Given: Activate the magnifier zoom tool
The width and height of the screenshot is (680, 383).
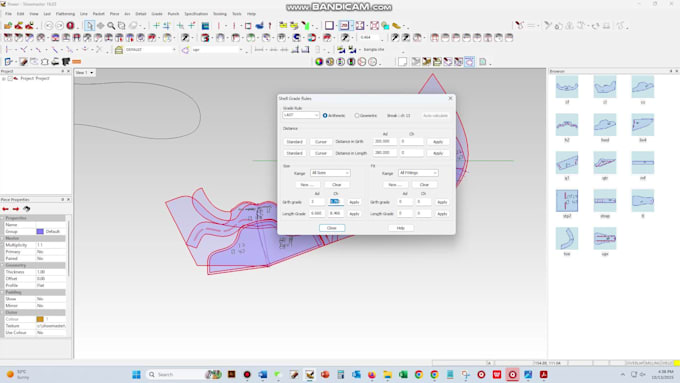Looking at the screenshot, I should (111, 26).
